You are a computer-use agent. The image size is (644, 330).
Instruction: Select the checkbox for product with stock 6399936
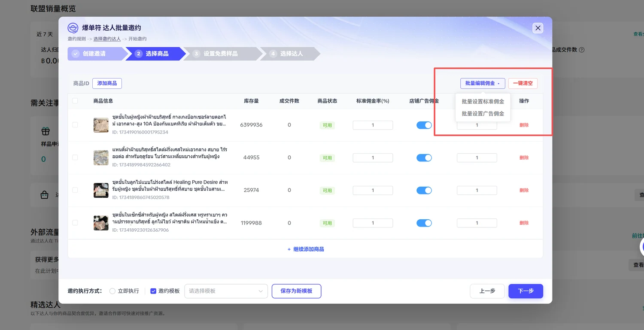75,125
